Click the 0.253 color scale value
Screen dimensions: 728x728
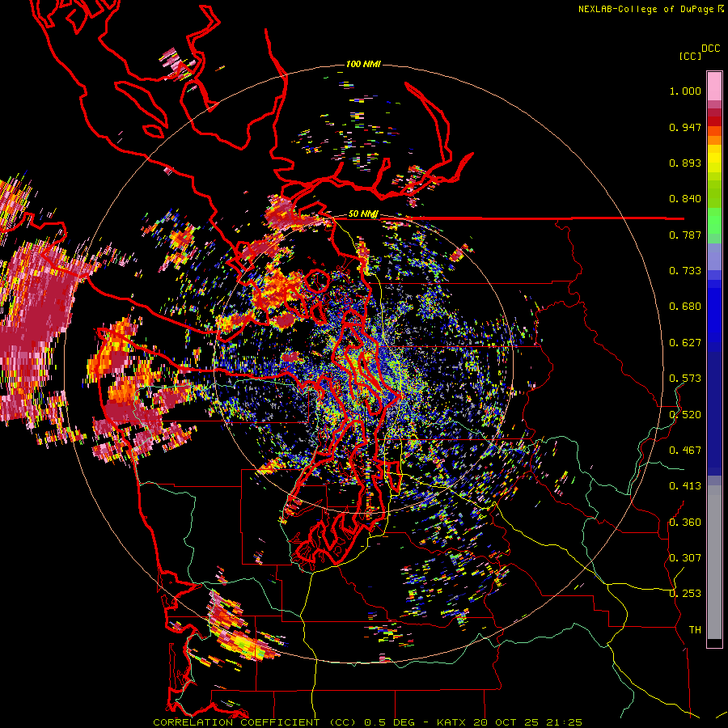click(x=685, y=594)
